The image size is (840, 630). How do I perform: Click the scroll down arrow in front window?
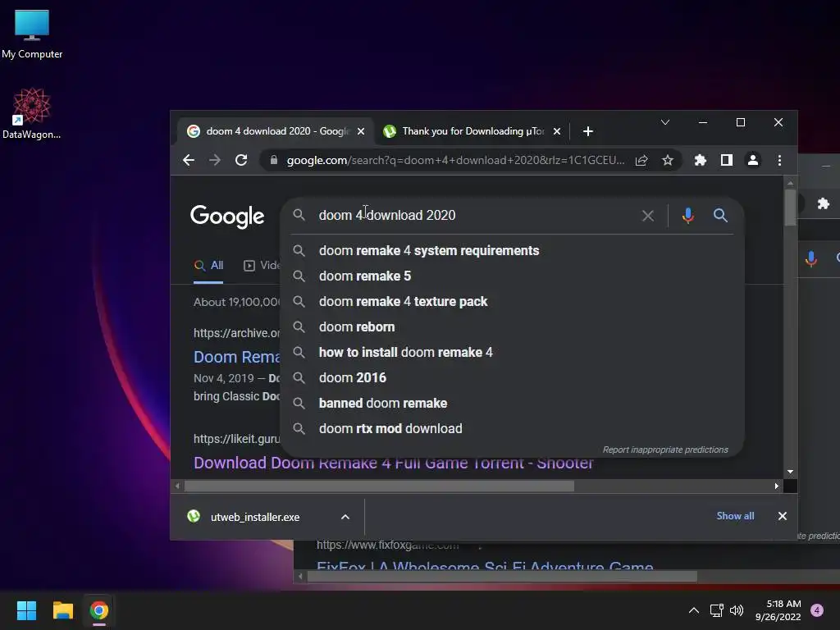tap(790, 472)
